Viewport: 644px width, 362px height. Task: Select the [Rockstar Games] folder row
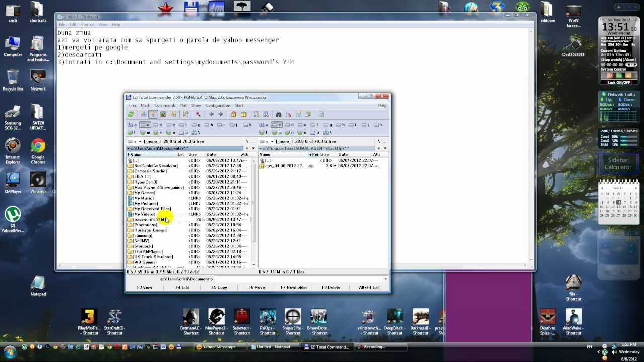point(188,230)
